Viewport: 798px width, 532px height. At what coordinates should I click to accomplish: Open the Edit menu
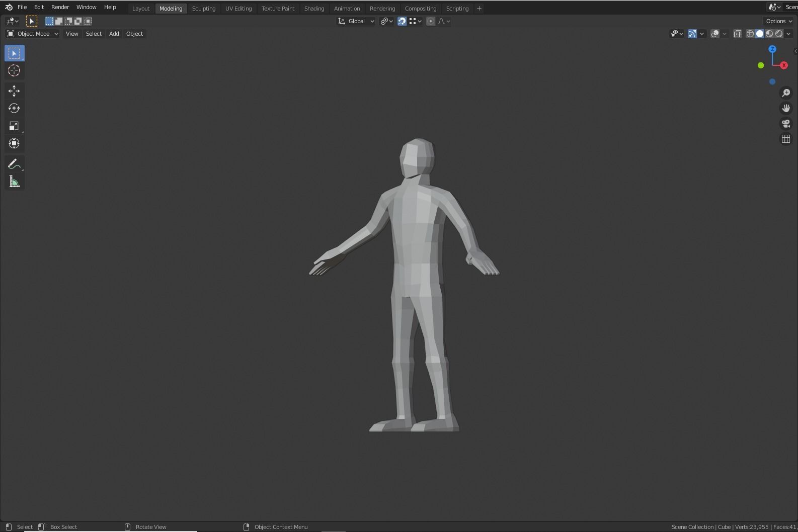pos(39,7)
